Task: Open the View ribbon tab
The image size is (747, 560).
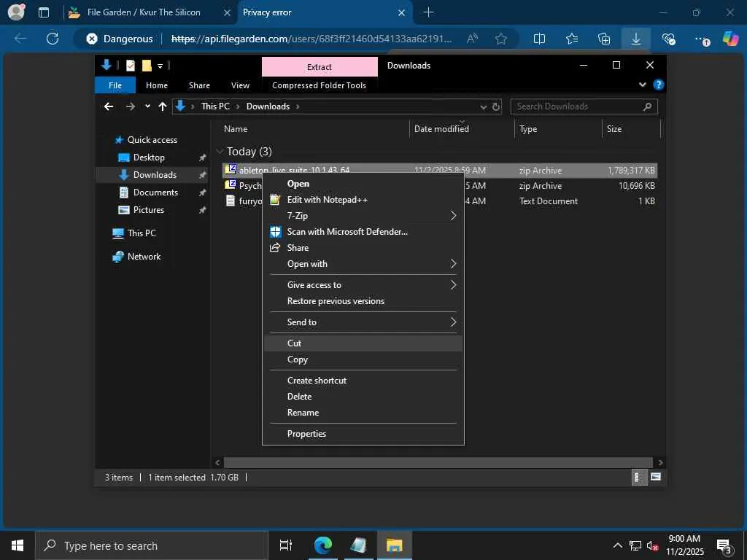Action: (x=240, y=85)
